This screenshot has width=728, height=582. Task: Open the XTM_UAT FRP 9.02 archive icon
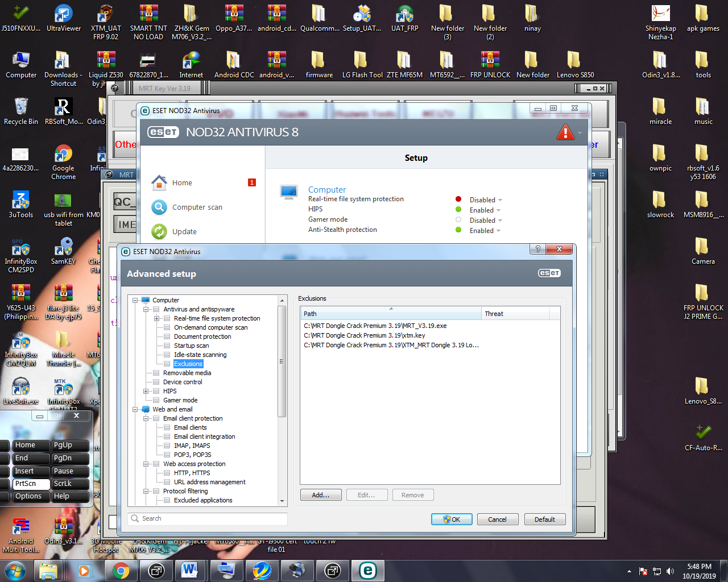pyautogui.click(x=106, y=22)
